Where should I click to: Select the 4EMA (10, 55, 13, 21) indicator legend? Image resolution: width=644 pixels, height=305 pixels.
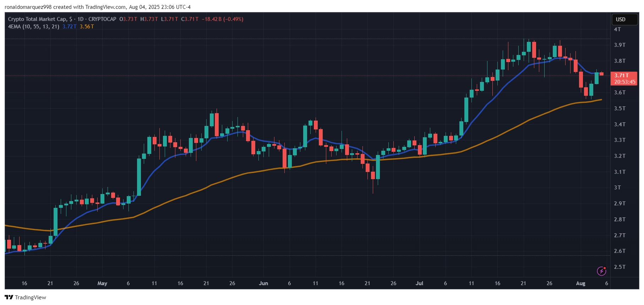34,27
